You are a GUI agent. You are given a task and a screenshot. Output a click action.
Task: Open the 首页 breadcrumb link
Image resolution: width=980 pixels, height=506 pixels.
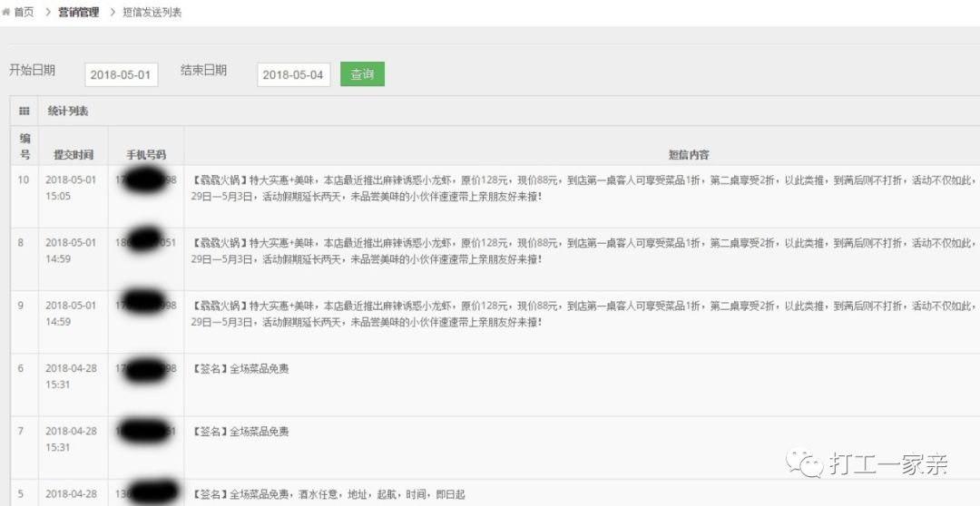coord(24,12)
